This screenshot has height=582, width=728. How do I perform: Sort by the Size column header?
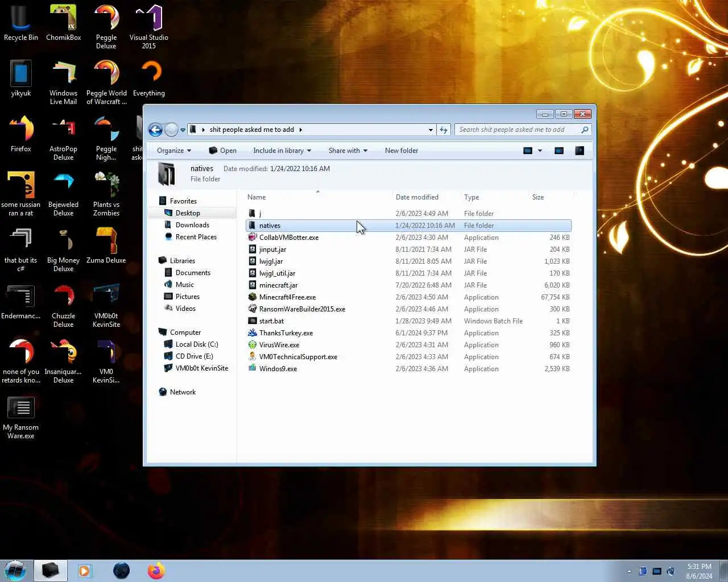tap(550, 197)
